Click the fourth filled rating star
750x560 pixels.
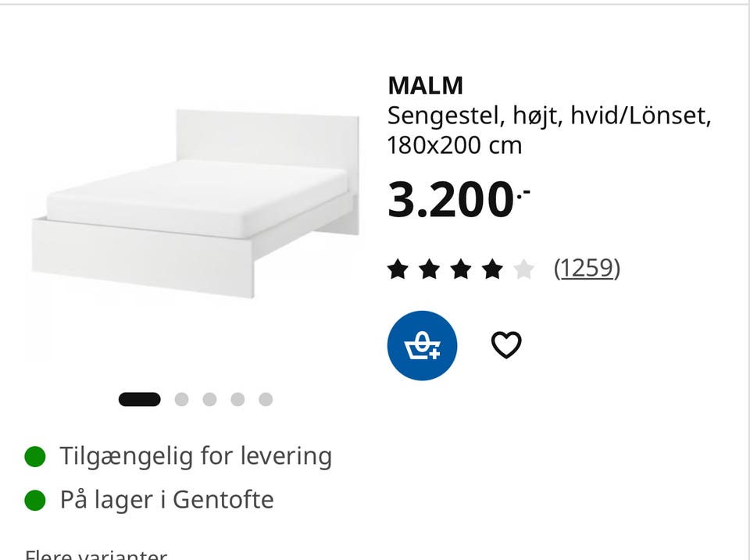(491, 267)
